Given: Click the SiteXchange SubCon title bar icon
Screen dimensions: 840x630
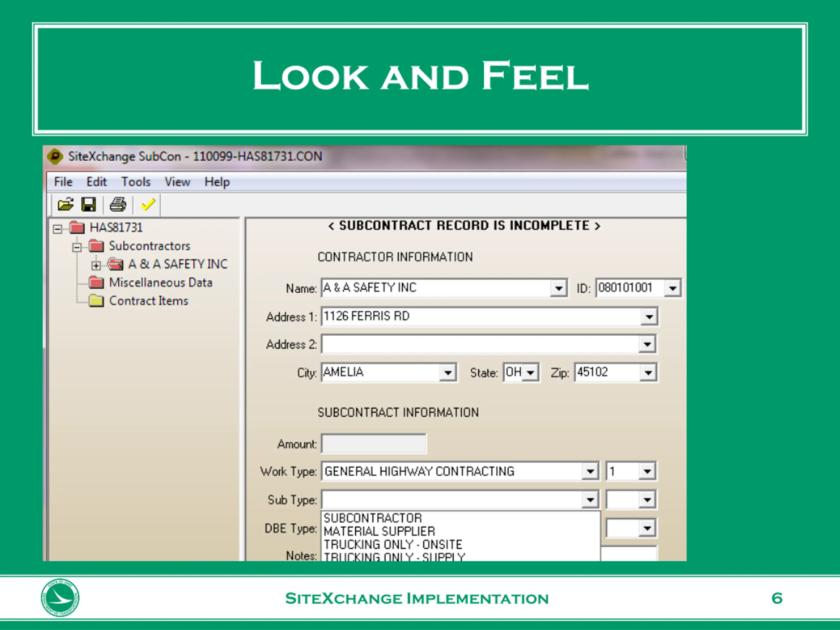Looking at the screenshot, I should (x=55, y=156).
